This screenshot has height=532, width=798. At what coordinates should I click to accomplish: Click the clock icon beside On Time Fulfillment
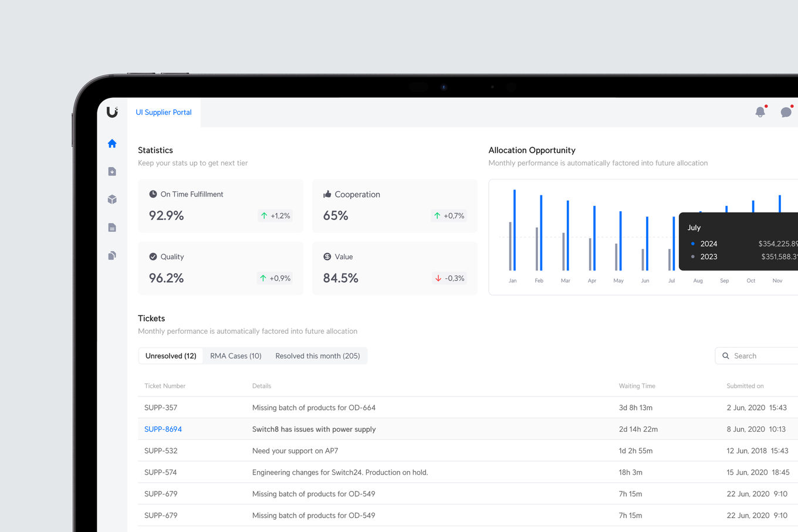153,194
